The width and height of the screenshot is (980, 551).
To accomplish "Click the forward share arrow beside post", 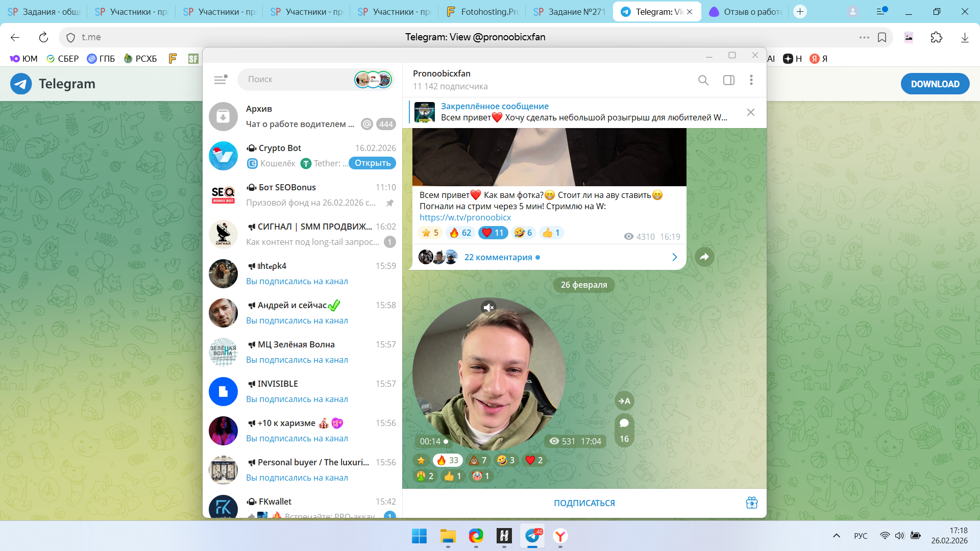I will (x=704, y=257).
